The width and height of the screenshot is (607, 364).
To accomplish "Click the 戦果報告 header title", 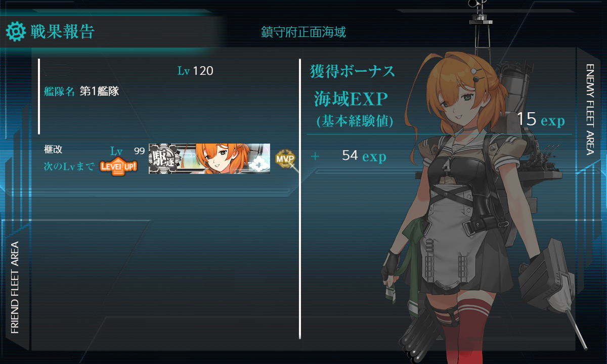I will [x=62, y=31].
